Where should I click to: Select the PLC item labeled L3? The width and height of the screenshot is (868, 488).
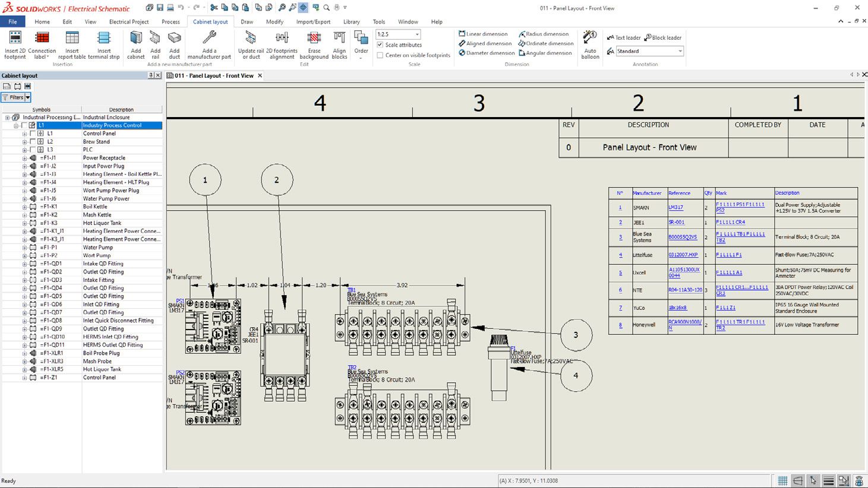(49, 150)
